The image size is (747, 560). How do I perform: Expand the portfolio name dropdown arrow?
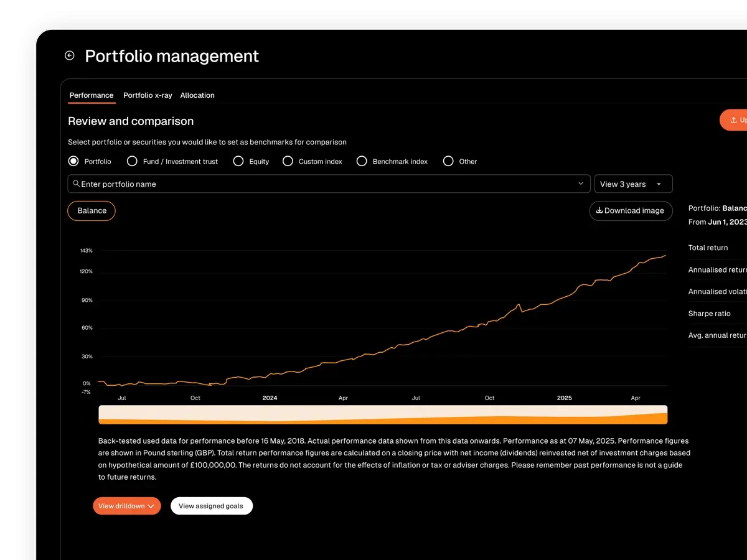point(581,184)
